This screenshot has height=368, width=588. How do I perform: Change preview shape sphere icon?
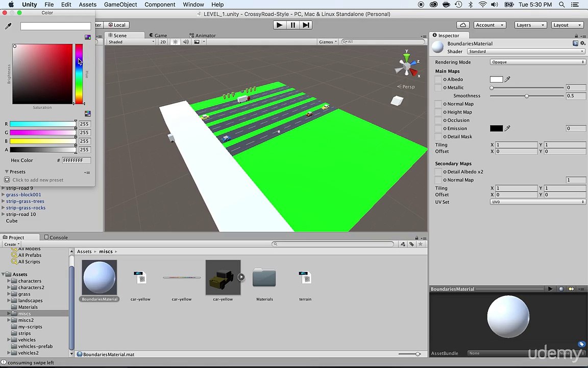click(x=561, y=289)
